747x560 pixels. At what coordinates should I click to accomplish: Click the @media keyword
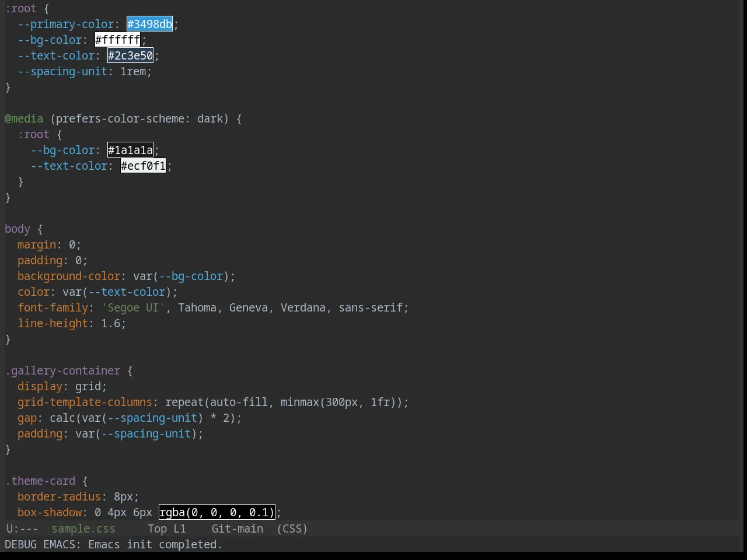(24, 118)
